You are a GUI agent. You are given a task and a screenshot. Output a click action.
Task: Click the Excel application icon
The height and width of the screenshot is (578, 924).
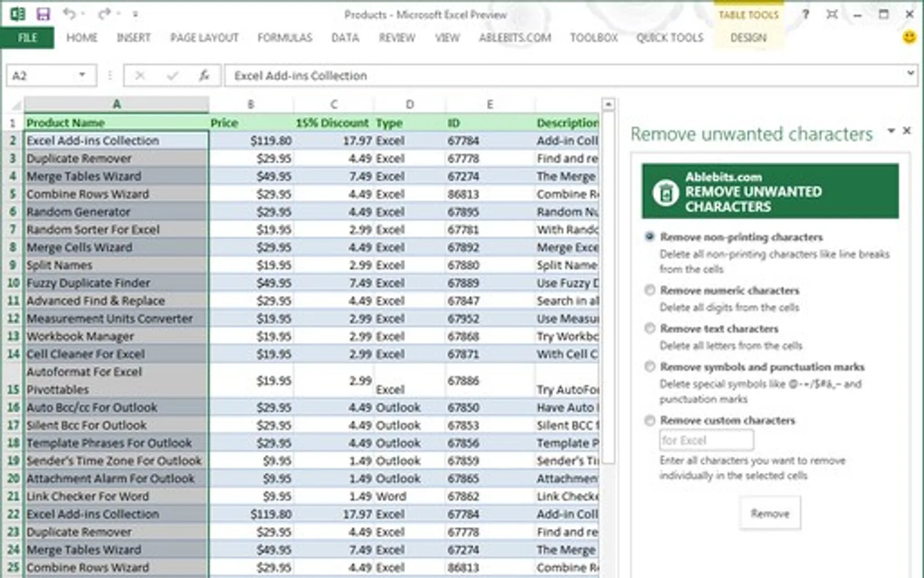click(17, 14)
